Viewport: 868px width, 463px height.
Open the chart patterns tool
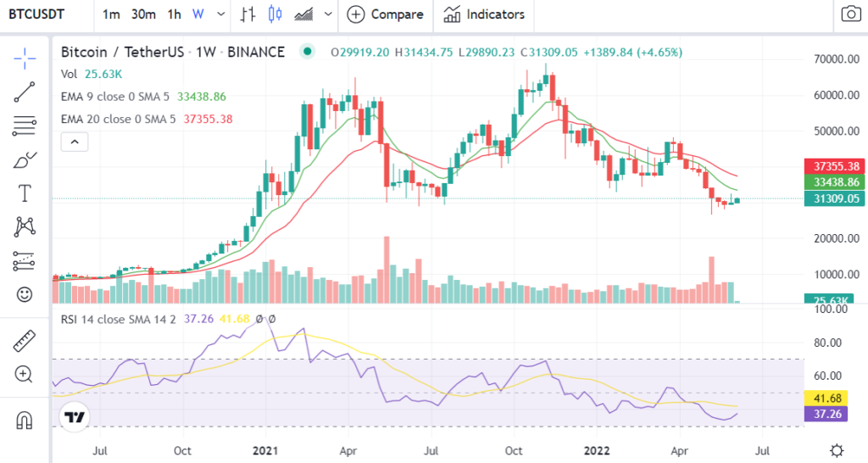click(25, 226)
